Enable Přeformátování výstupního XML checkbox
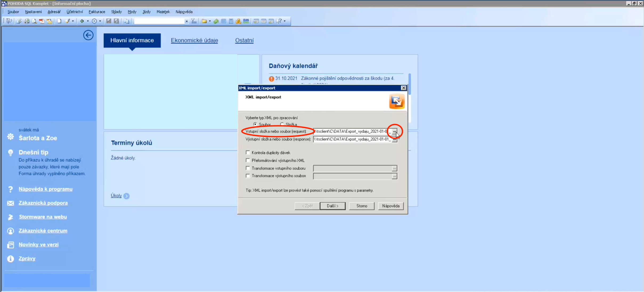 coord(248,160)
